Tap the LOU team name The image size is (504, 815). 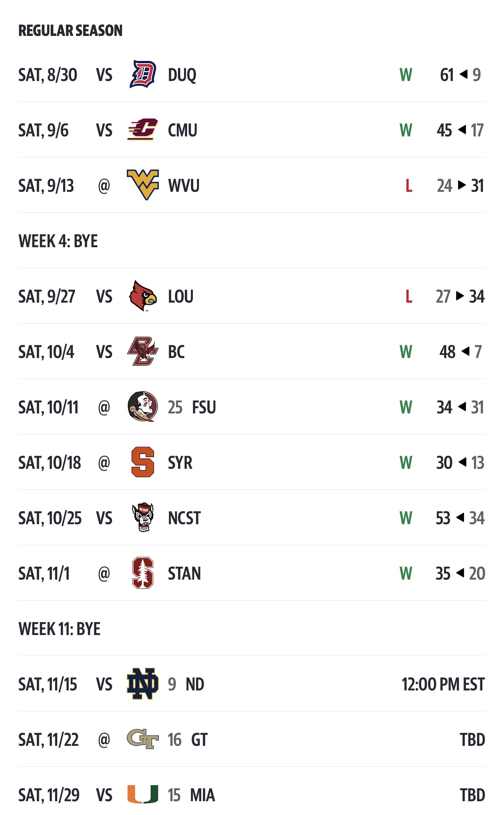point(181,297)
